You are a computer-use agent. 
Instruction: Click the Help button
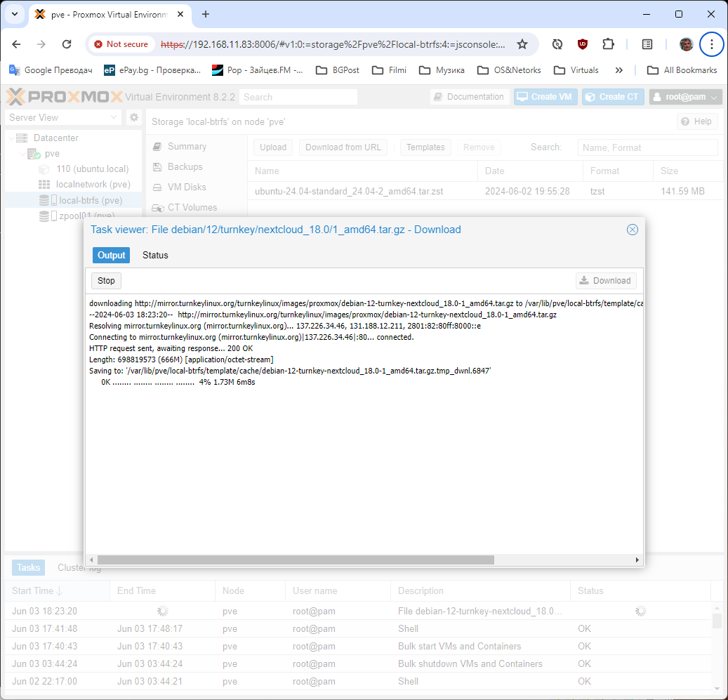pyautogui.click(x=697, y=121)
